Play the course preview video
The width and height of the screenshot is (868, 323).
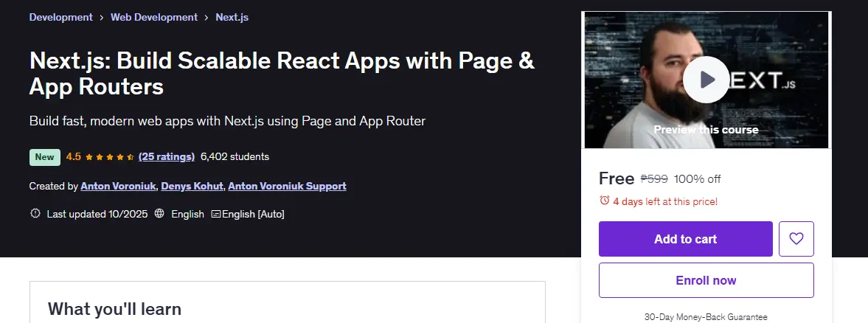pos(706,80)
